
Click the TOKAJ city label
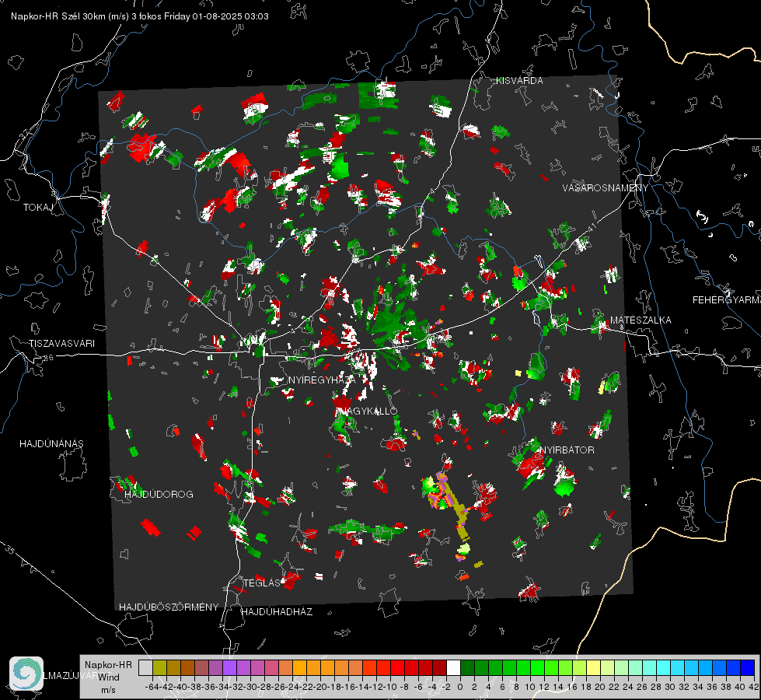pyautogui.click(x=38, y=208)
